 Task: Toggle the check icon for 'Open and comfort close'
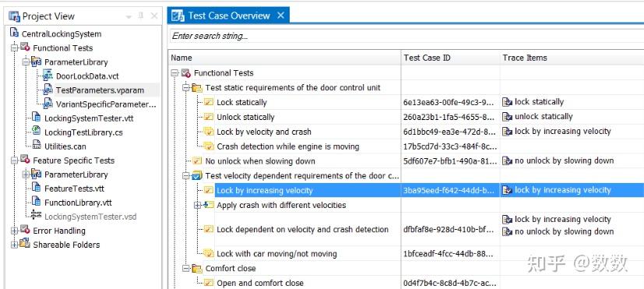point(209,283)
